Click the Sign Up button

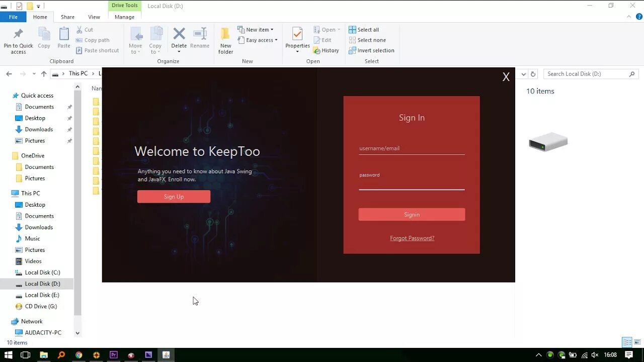click(x=174, y=197)
